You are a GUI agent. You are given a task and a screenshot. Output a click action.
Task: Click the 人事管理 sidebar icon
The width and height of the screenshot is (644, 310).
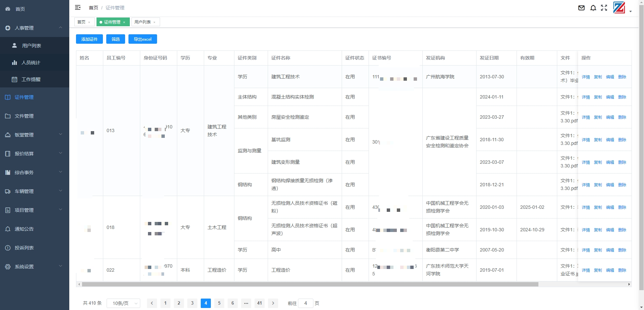(8, 28)
